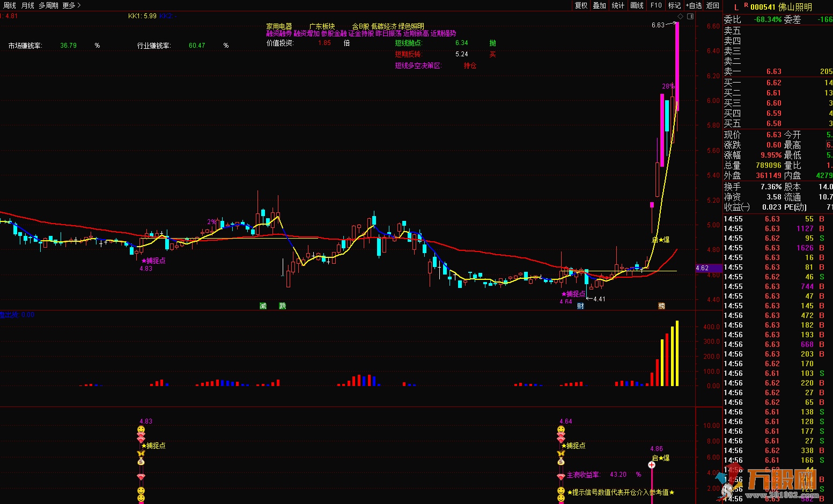This screenshot has height=504, width=833.
Task: Click the 融资融券 tag
Action: [x=279, y=33]
